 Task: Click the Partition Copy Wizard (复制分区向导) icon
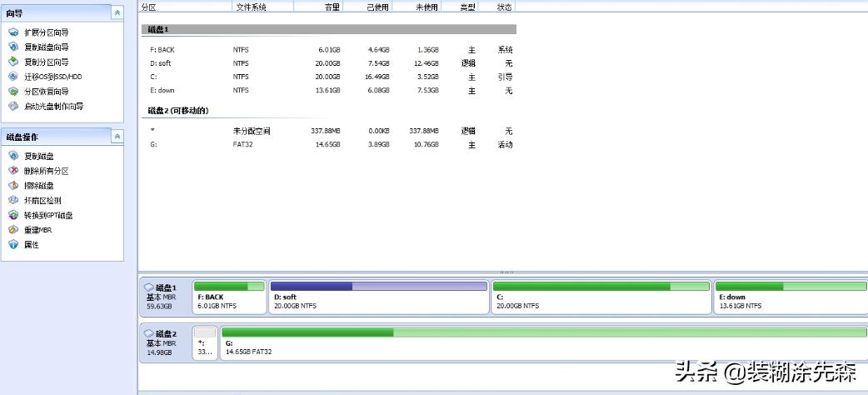13,62
